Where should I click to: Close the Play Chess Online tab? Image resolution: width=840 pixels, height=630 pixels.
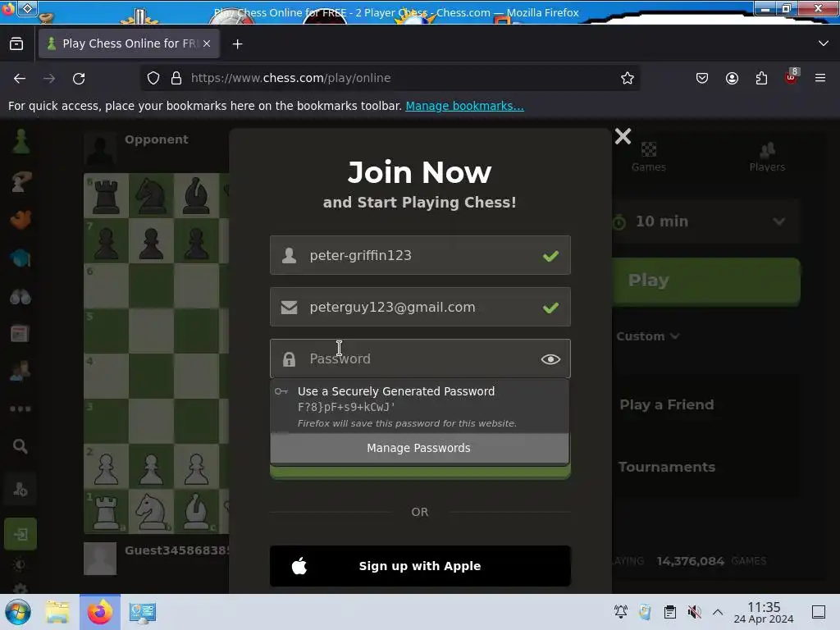[x=207, y=43]
